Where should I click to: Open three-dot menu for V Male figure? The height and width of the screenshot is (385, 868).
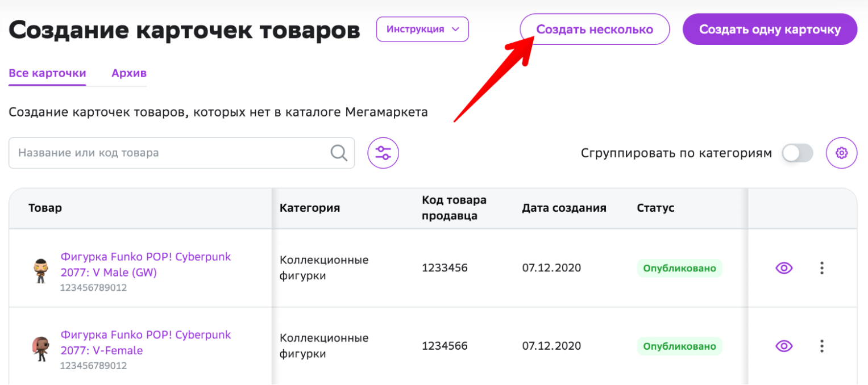tap(821, 268)
